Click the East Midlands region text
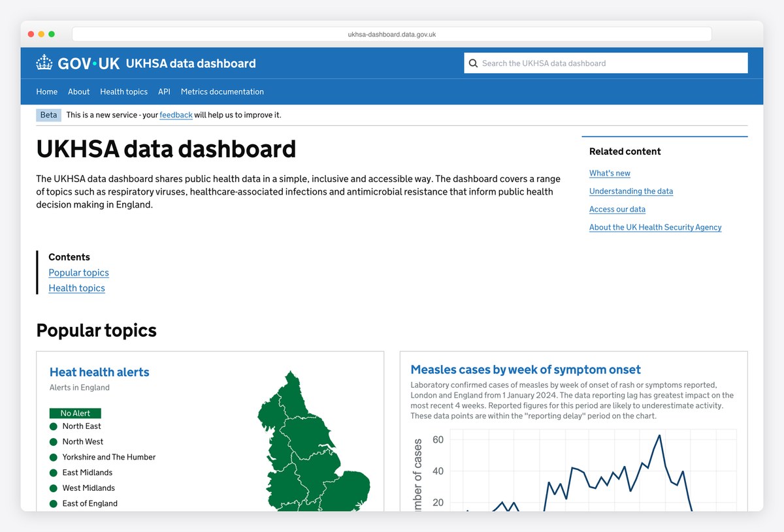This screenshot has height=532, width=784. pyautogui.click(x=88, y=473)
